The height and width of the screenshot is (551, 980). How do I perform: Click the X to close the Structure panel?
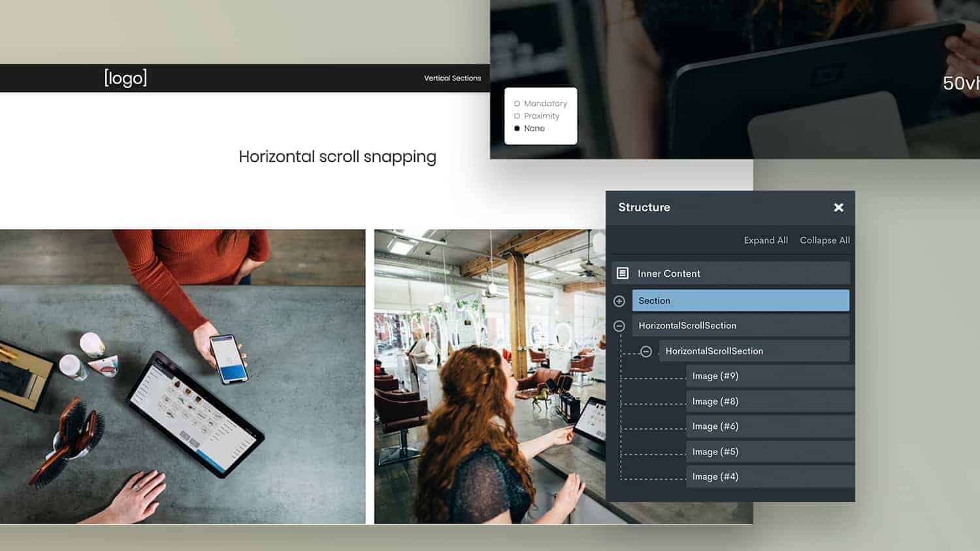point(838,207)
